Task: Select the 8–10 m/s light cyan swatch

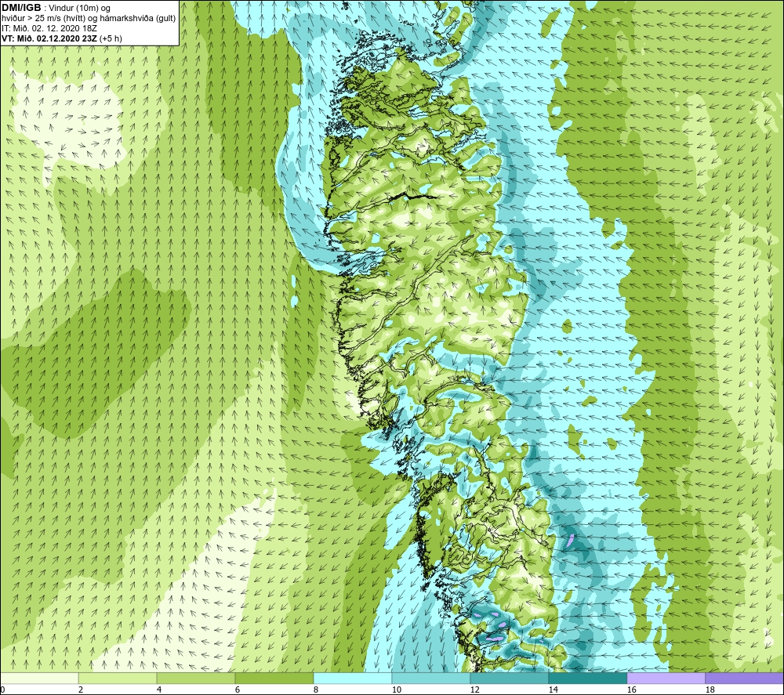Action: click(x=353, y=679)
